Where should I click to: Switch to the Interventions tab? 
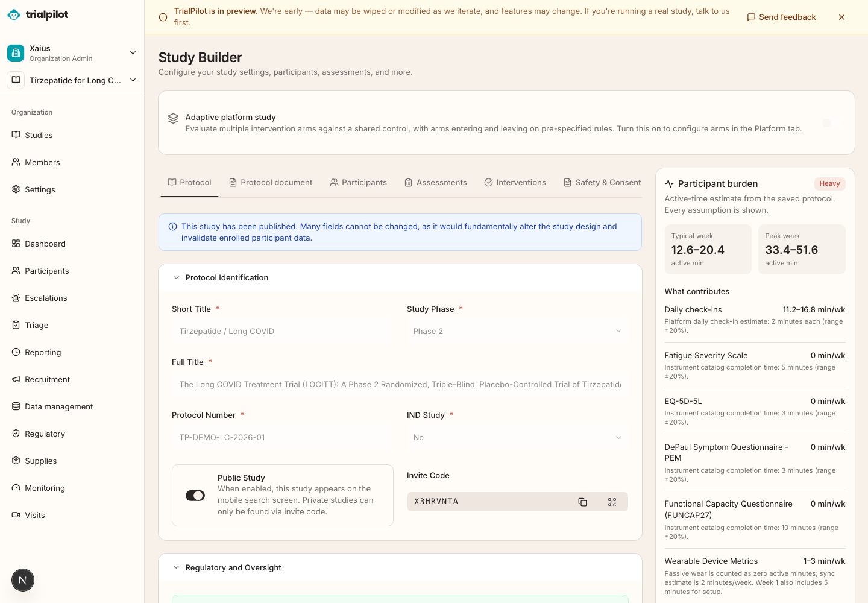point(515,183)
